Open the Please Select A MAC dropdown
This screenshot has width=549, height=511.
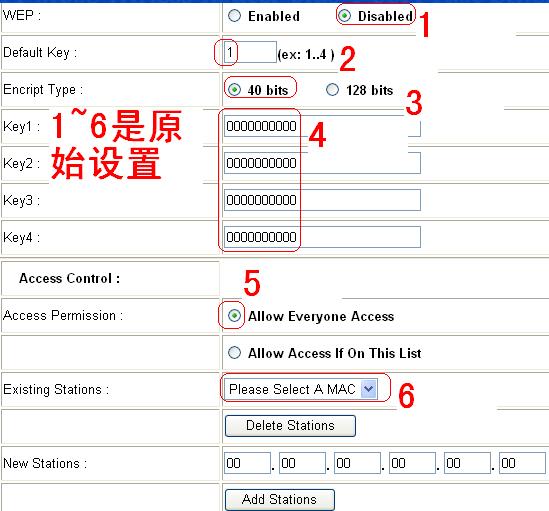coord(301,389)
